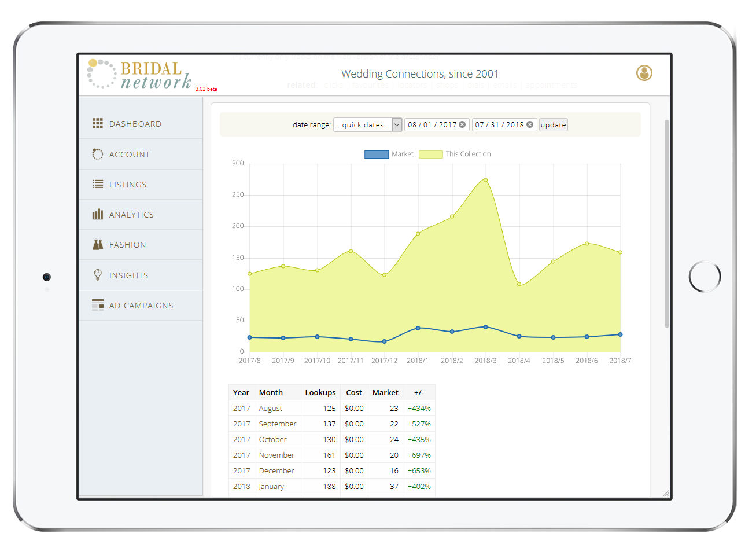The height and width of the screenshot is (548, 756).
Task: Click the Fashion dress icon
Action: point(98,244)
